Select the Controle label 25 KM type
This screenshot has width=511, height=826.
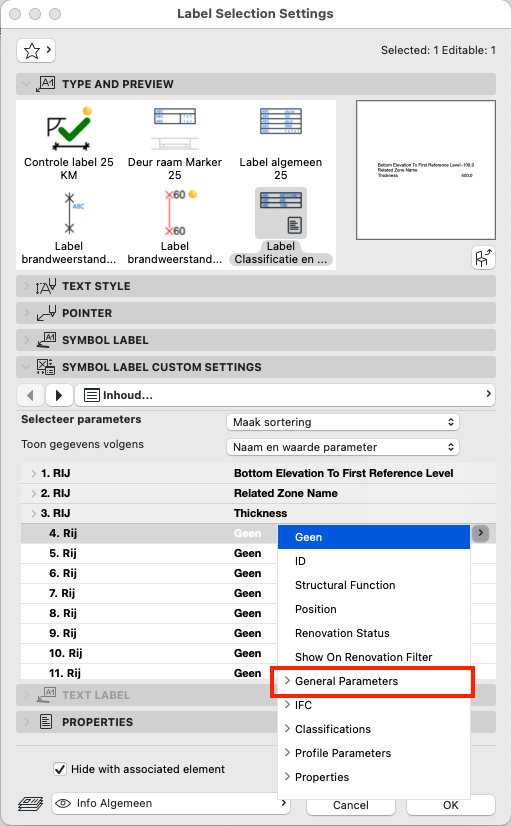coord(68,143)
